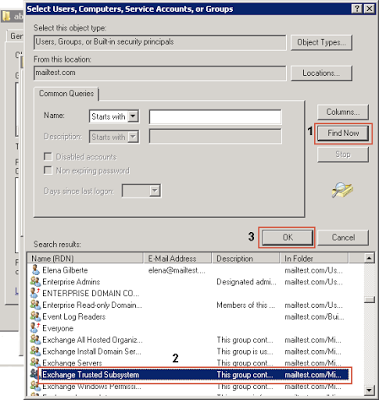Viewport: 379px width, 400px height.
Task: Click the icon beside Enterprise Read-only Domain
Action: (35, 305)
